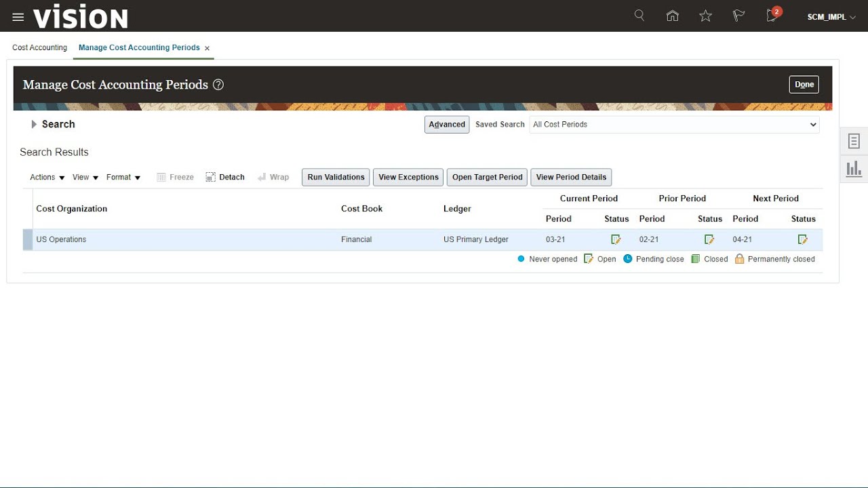Screen dimensions: 868x488
Task: Click the Cost Organization column header
Action: pyautogui.click(x=71, y=209)
